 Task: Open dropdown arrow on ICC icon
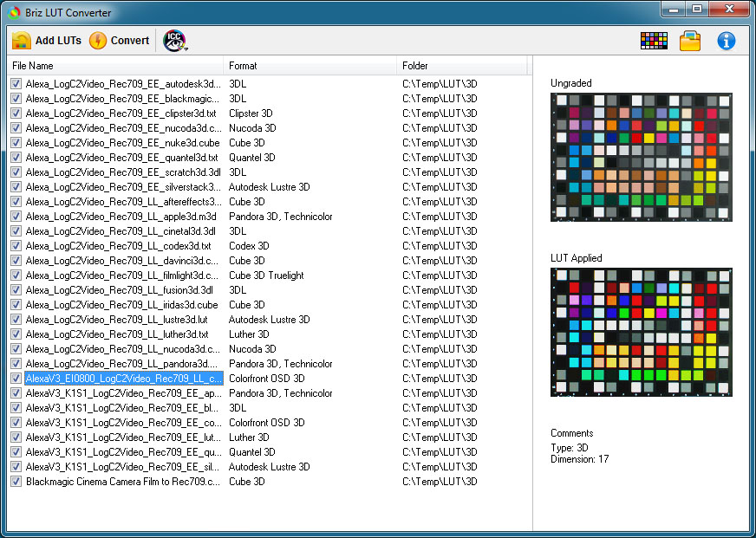pos(186,49)
